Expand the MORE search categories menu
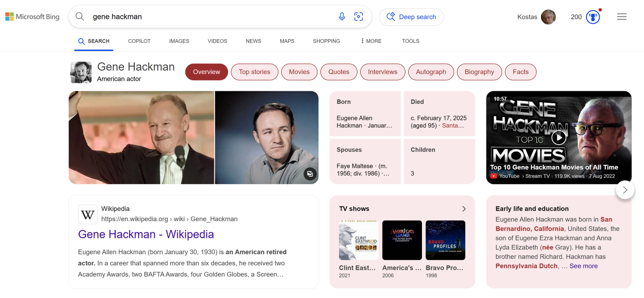 click(x=371, y=41)
